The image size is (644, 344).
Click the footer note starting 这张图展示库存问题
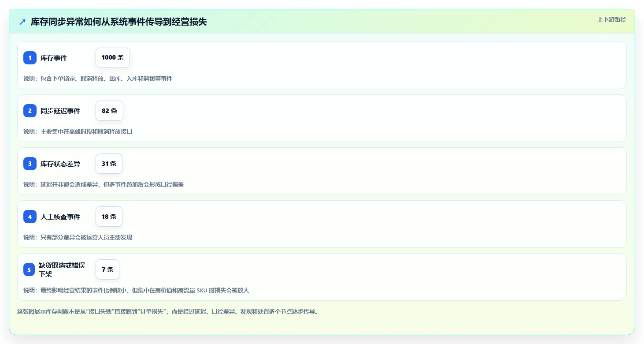(168, 311)
